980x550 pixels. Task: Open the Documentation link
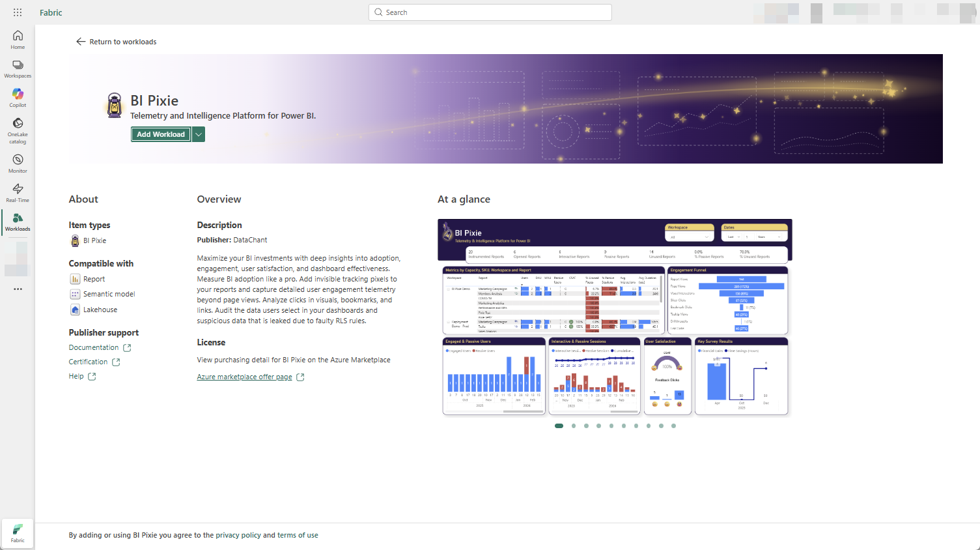point(94,348)
